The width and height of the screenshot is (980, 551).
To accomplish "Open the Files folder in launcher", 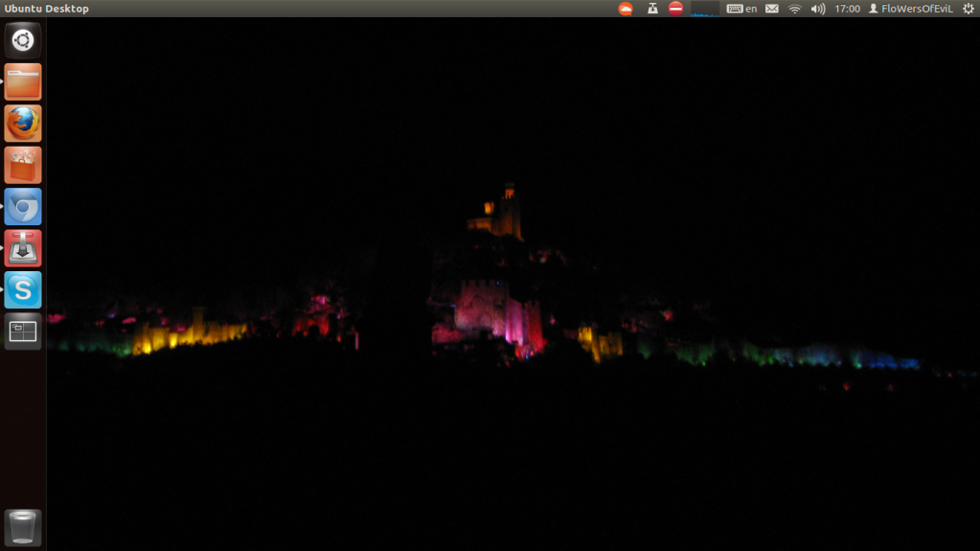I will coord(23,82).
